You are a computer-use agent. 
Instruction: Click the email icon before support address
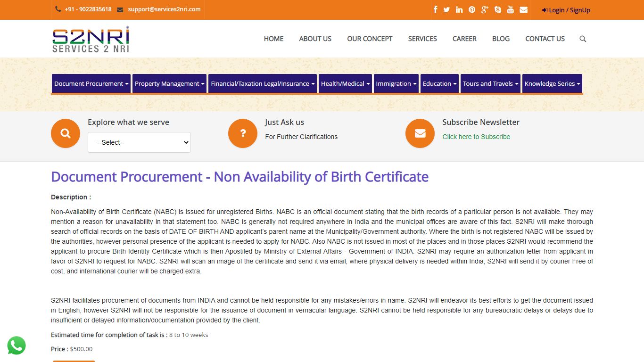(120, 9)
